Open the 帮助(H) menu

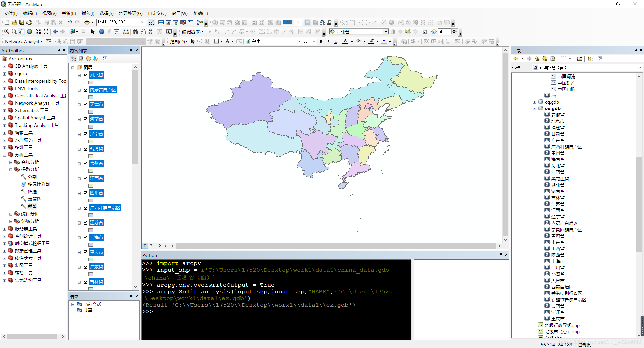201,13
